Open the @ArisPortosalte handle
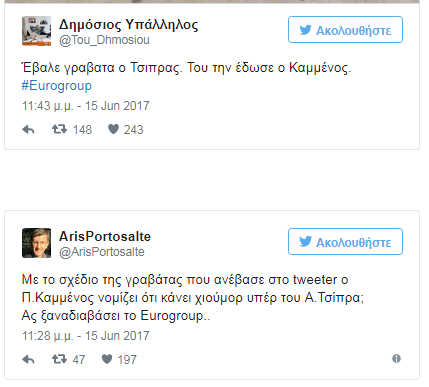The height and width of the screenshot is (387, 429). point(102,252)
